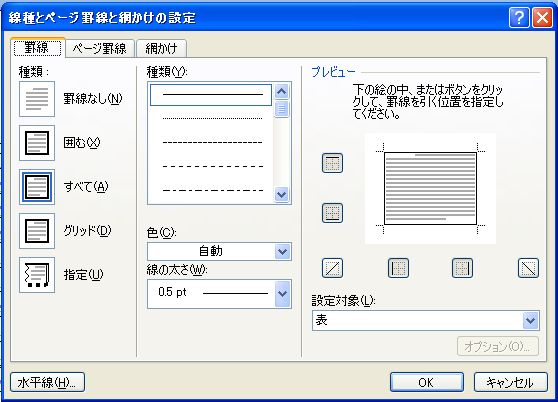Select the dotted line style in the list
This screenshot has width=558, height=402.
[x=212, y=118]
